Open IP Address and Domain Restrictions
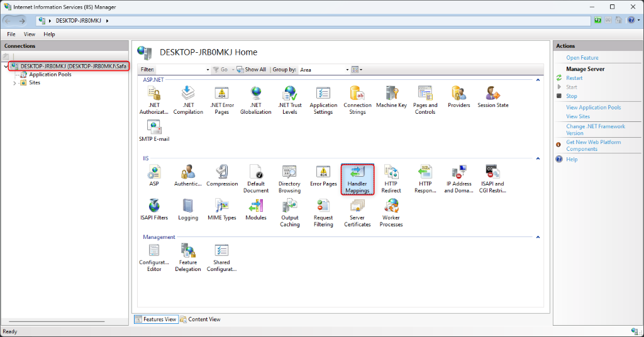The height and width of the screenshot is (337, 644). click(458, 179)
